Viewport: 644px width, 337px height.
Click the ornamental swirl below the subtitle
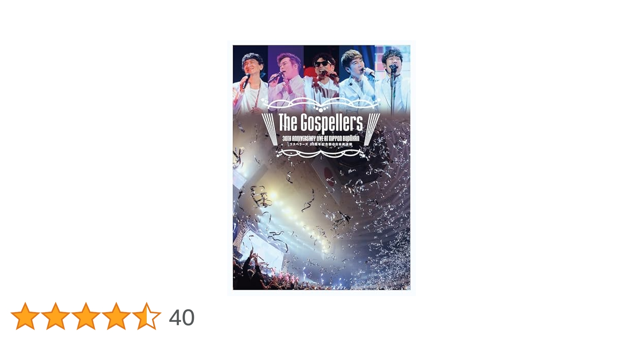pyautogui.click(x=321, y=154)
